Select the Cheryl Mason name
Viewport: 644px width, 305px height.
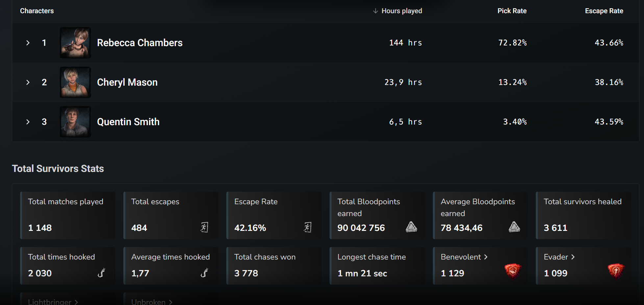click(127, 82)
